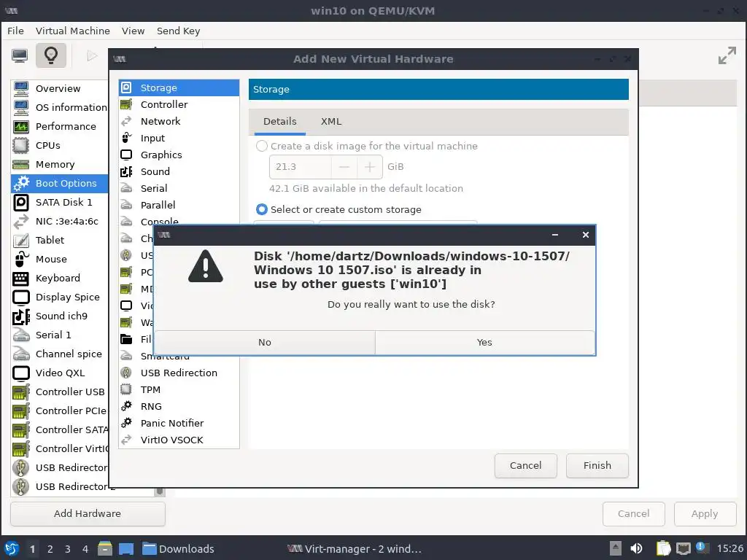Click Yes to use the disk
Viewport: 747px width, 560px height.
[484, 343]
